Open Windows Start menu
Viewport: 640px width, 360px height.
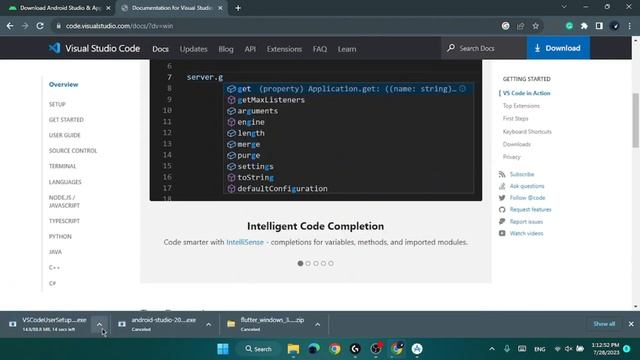coord(223,349)
